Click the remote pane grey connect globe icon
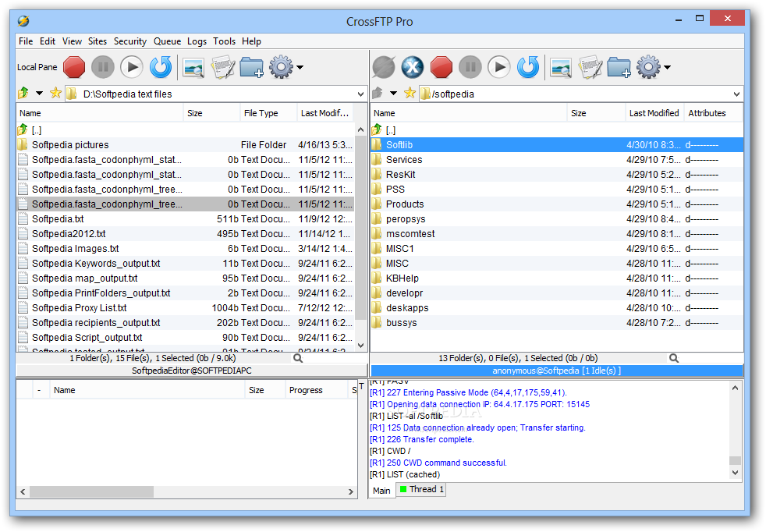 tap(384, 67)
